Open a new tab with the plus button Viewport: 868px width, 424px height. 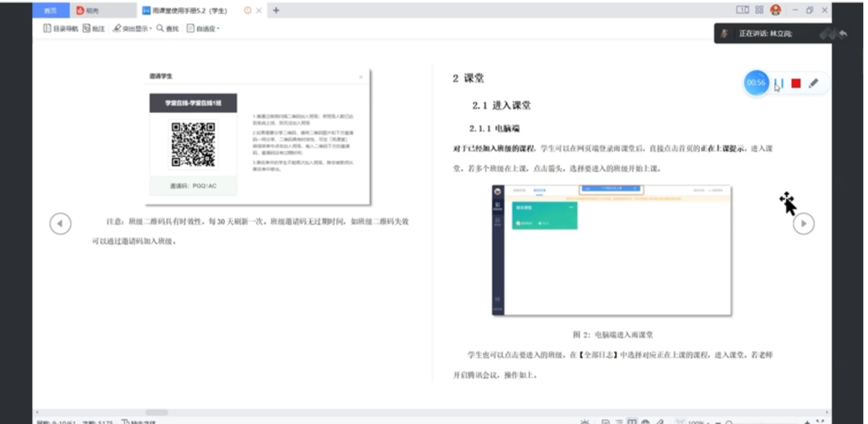(276, 10)
